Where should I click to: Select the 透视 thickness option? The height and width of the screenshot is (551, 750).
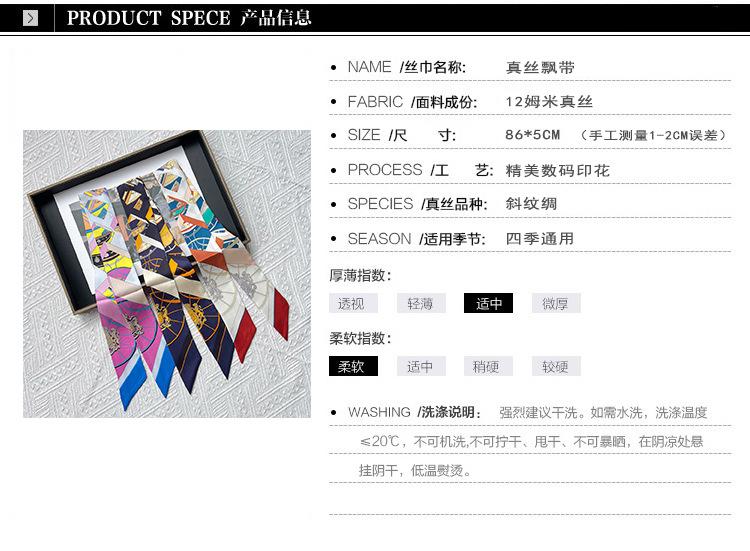[353, 303]
